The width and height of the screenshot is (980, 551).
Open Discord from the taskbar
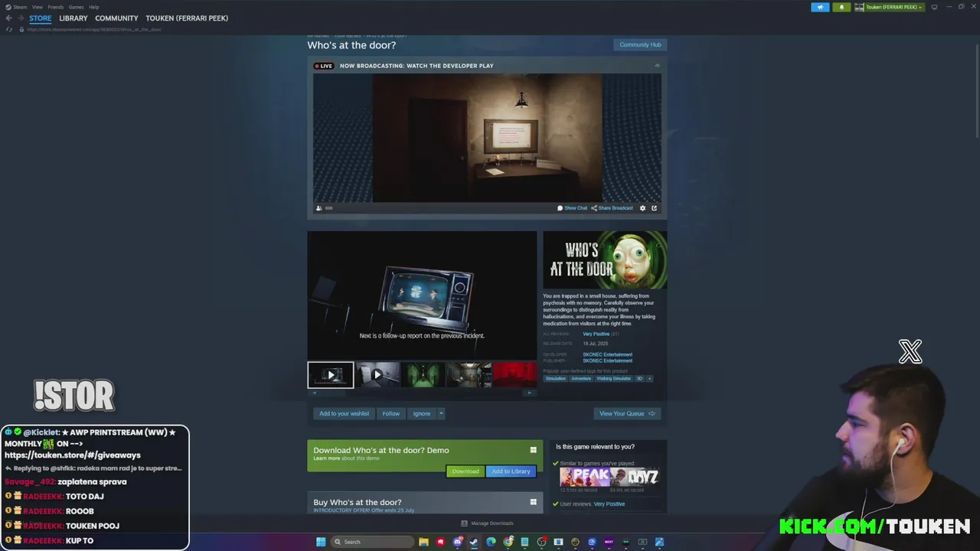[x=457, y=542]
